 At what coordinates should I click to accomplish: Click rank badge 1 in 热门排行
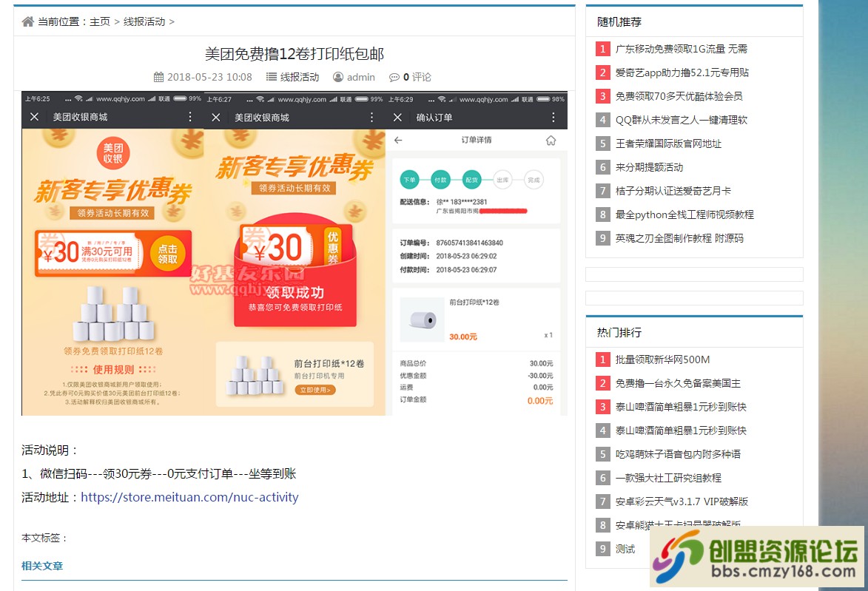pos(603,359)
